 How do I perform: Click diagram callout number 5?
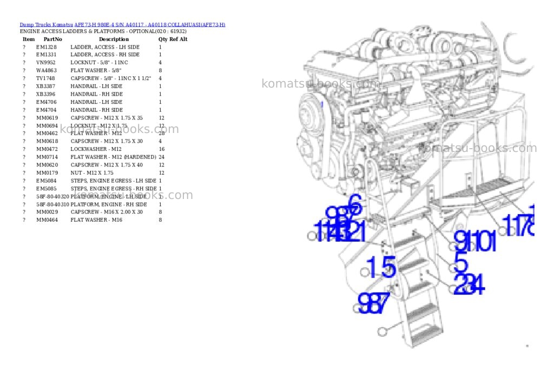coord(461,262)
